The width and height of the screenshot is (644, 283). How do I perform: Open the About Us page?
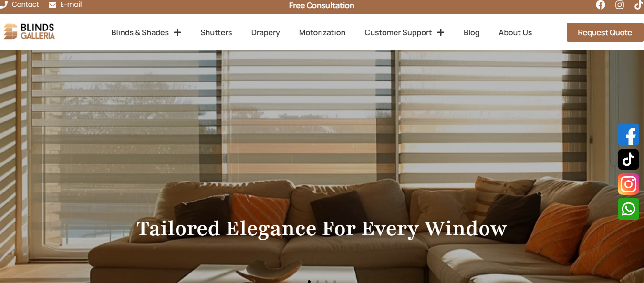515,32
